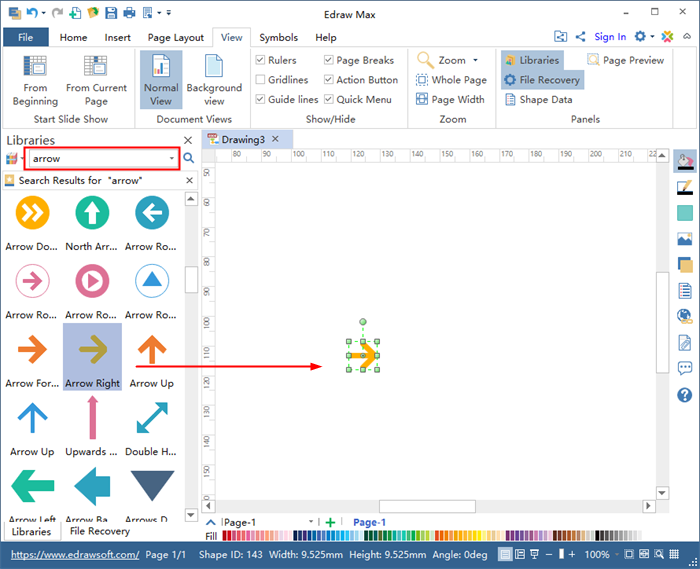Image resolution: width=700 pixels, height=569 pixels.
Task: Click the library search magnifier icon
Action: click(x=189, y=158)
